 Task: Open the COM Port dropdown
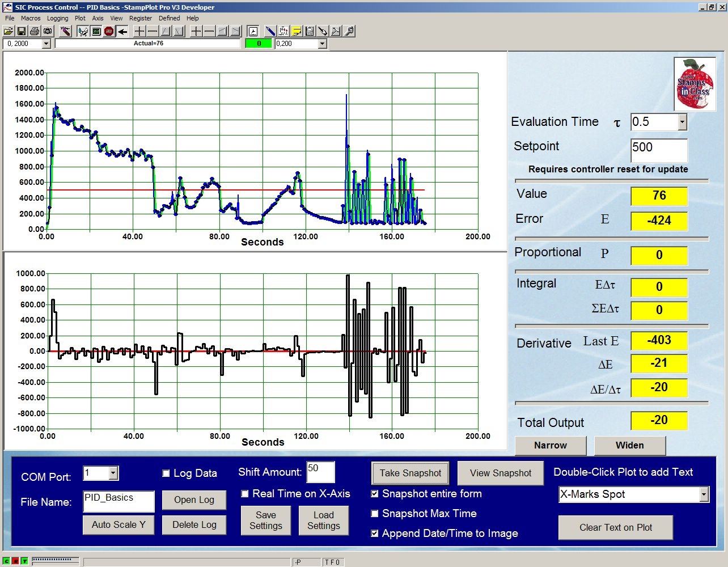point(113,473)
